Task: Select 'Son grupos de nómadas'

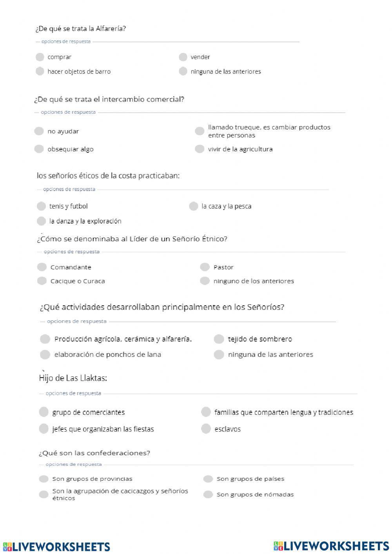Action: (x=208, y=494)
